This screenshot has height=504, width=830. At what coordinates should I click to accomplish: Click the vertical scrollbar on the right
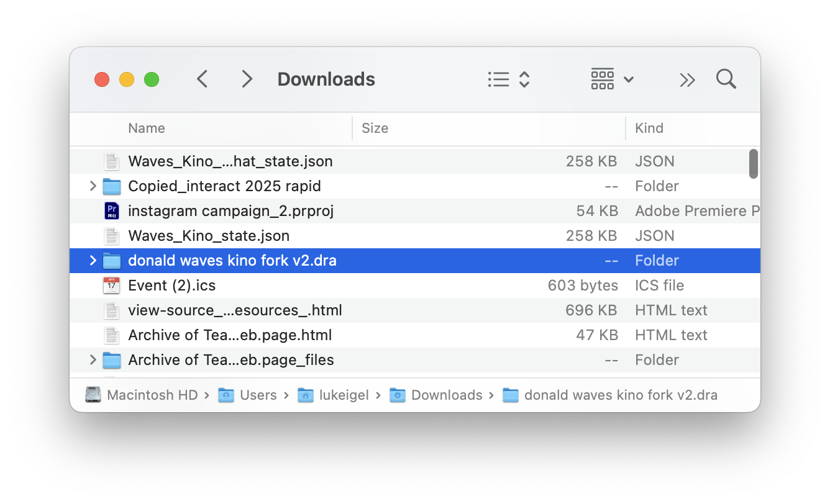tap(754, 164)
